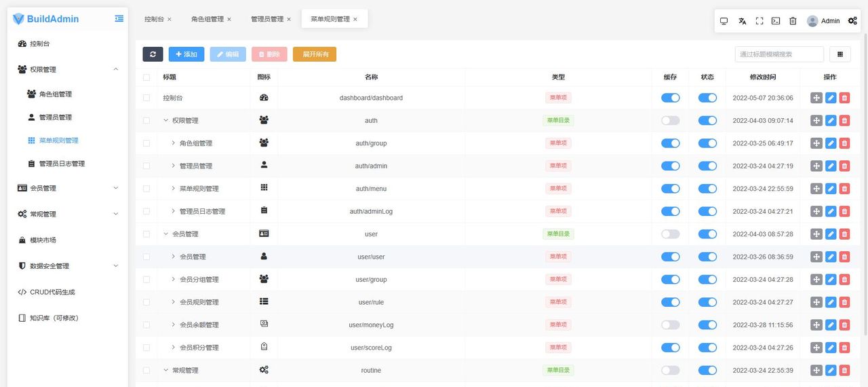The height and width of the screenshot is (387, 868).
Task: Check the 控制台 row checkbox
Action: [x=146, y=98]
